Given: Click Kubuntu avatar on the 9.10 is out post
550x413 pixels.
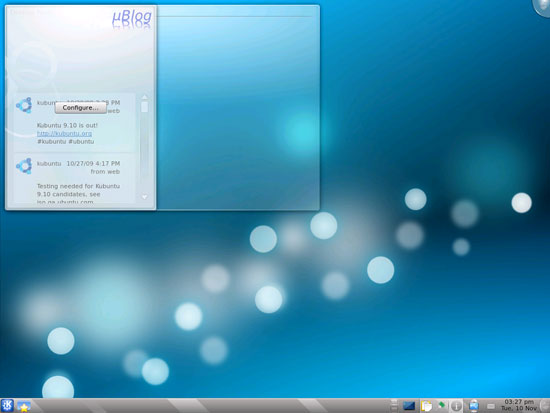Looking at the screenshot, I should click(24, 105).
